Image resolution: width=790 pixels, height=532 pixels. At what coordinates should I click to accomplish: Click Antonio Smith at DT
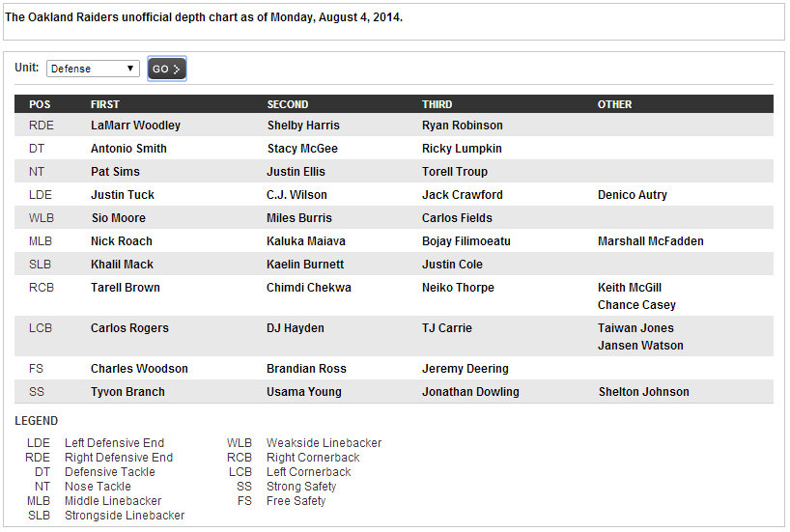pyautogui.click(x=128, y=149)
